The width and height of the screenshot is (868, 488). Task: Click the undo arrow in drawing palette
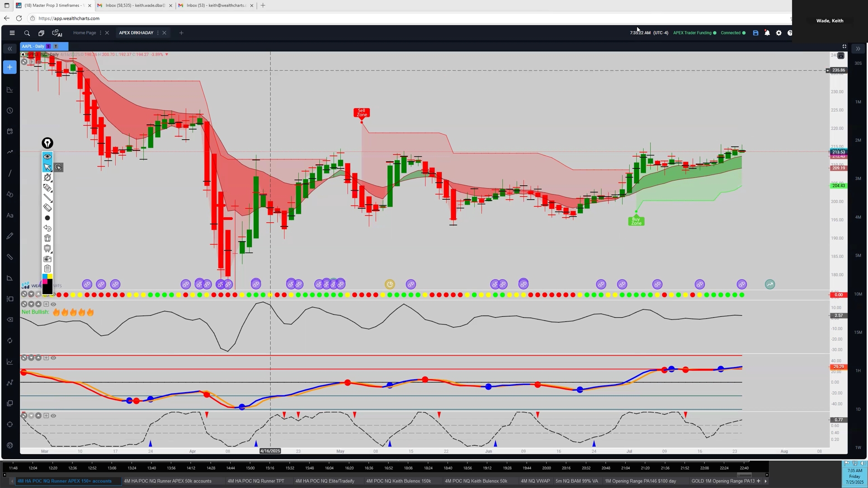point(47,228)
